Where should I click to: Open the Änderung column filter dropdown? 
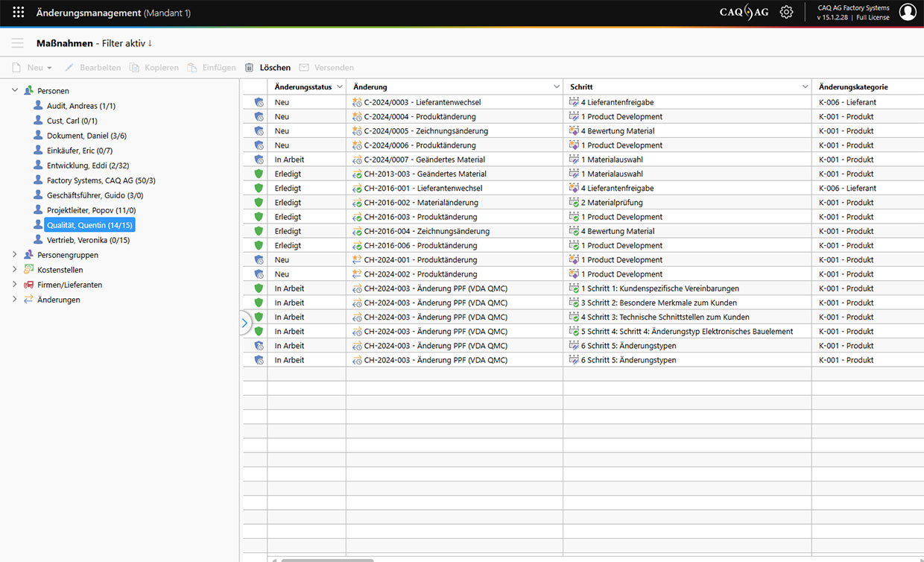tap(556, 87)
